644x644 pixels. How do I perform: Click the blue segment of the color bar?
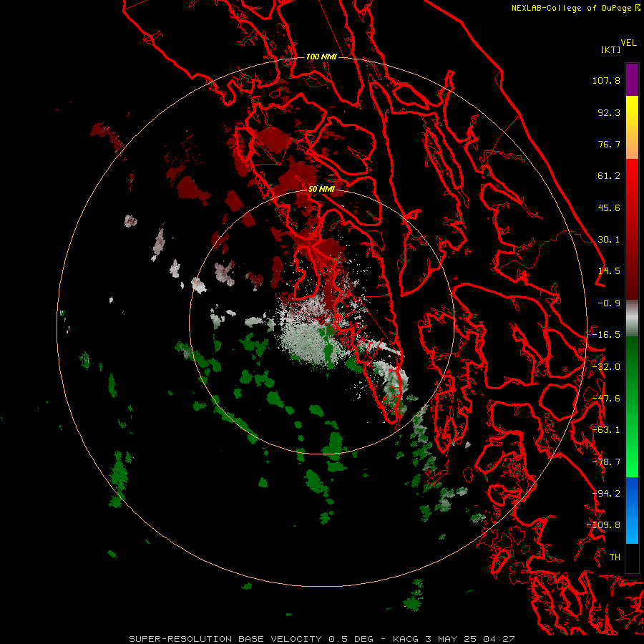pyautogui.click(x=632, y=510)
